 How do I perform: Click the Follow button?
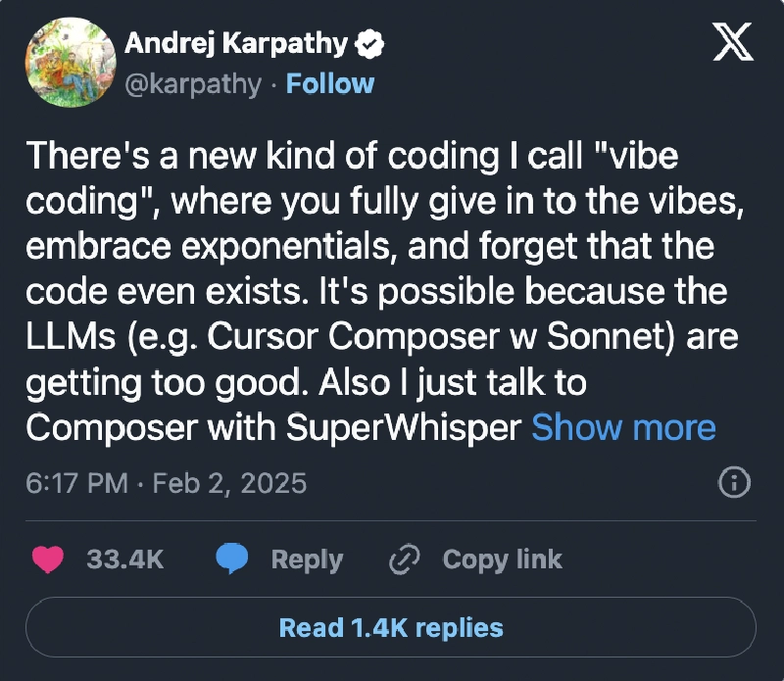click(330, 84)
